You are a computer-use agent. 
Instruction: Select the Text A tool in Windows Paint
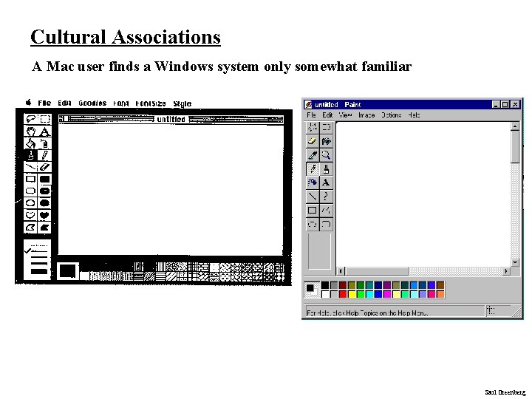326,183
